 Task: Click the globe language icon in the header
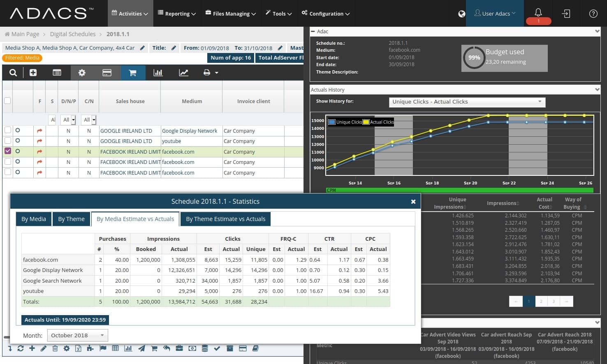(462, 14)
